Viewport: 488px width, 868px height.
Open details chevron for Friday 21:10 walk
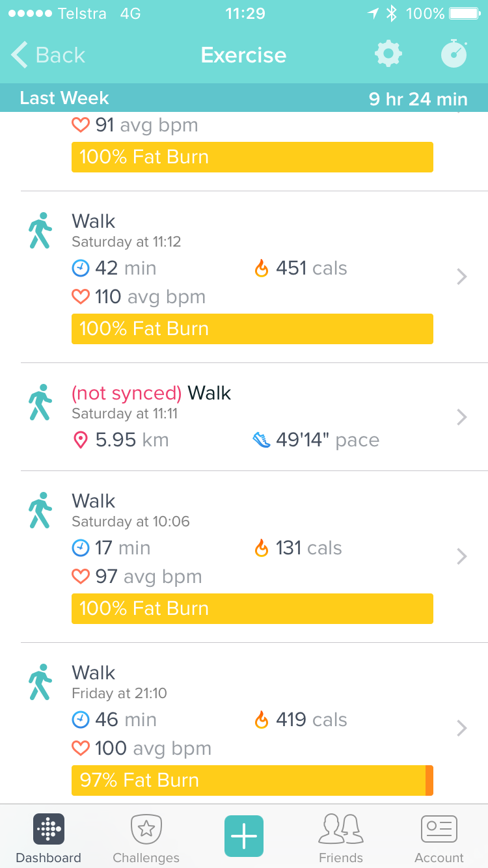(x=461, y=728)
